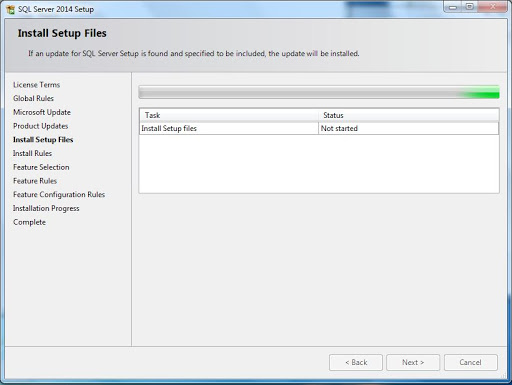
Task: Click the Not started status cell
Action: 409,128
